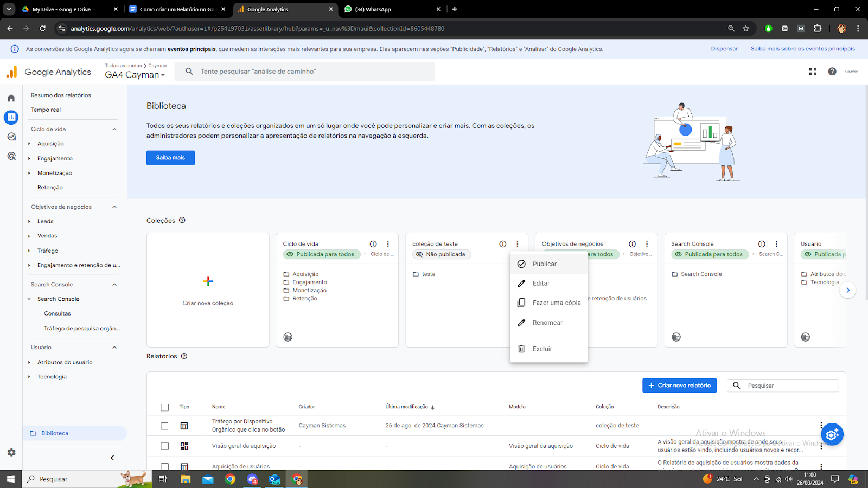The image size is (868, 488).
Task: Collapse the Objetivos de negócios section
Action: 114,207
